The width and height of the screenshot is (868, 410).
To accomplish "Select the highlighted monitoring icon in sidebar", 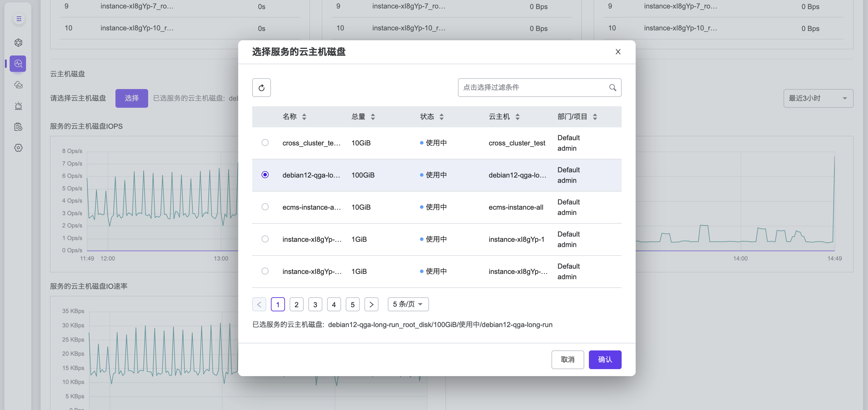I will (18, 64).
